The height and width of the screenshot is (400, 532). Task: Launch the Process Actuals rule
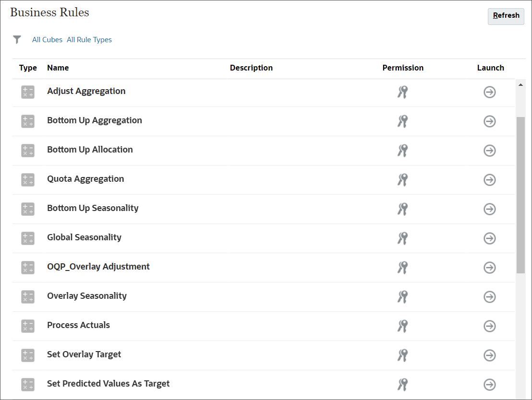tap(489, 326)
